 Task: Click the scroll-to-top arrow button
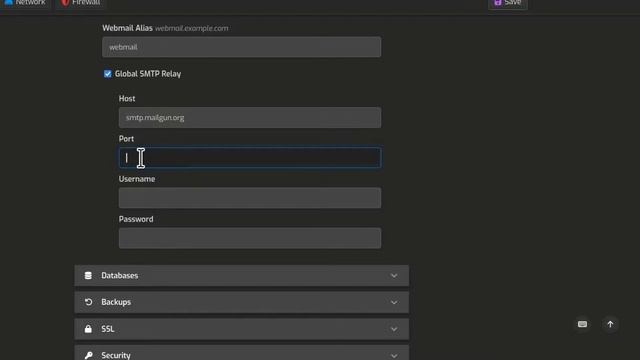point(610,324)
